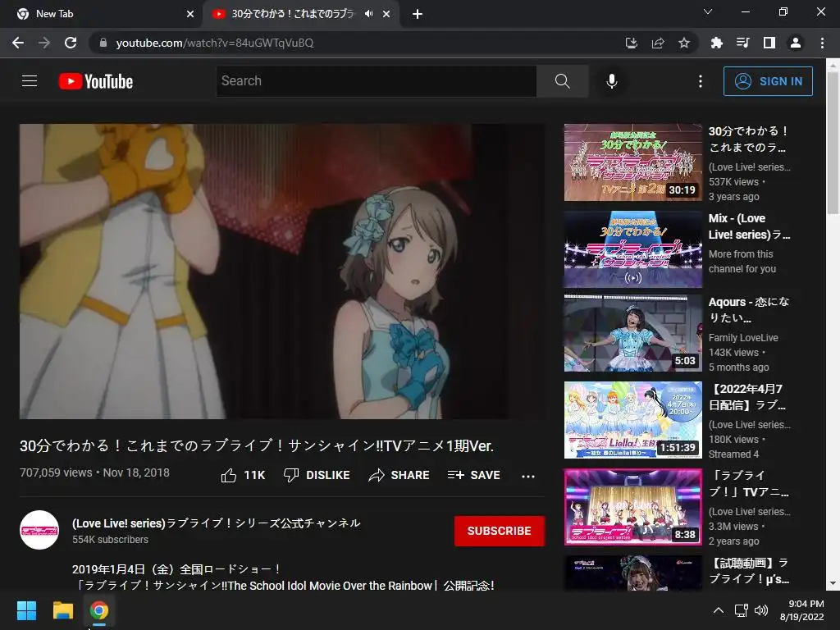The width and height of the screenshot is (840, 630).
Task: Bookmark this page with the star
Action: [684, 43]
